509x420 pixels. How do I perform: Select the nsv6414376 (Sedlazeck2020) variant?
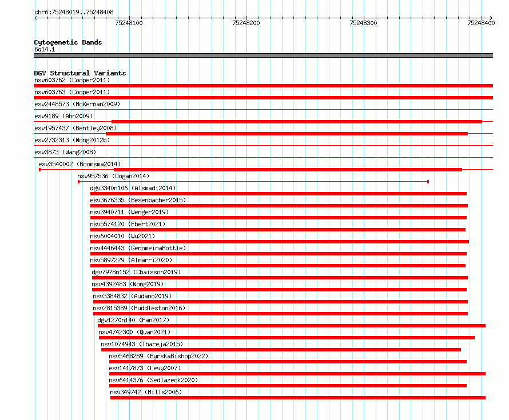153,380
